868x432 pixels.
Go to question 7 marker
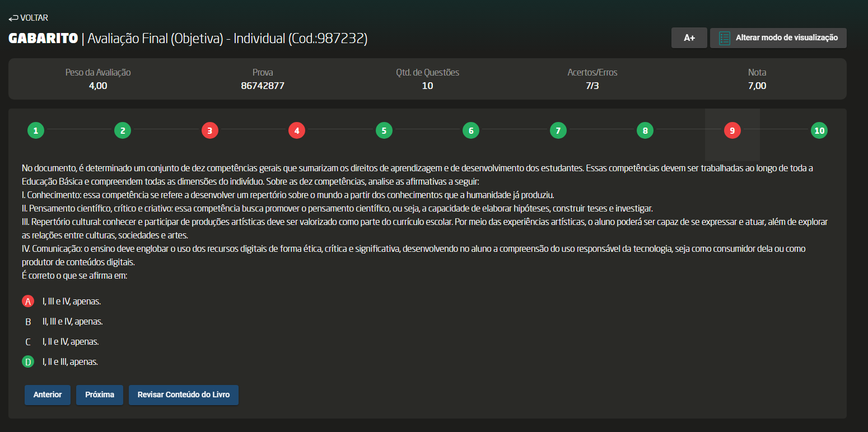coord(558,131)
